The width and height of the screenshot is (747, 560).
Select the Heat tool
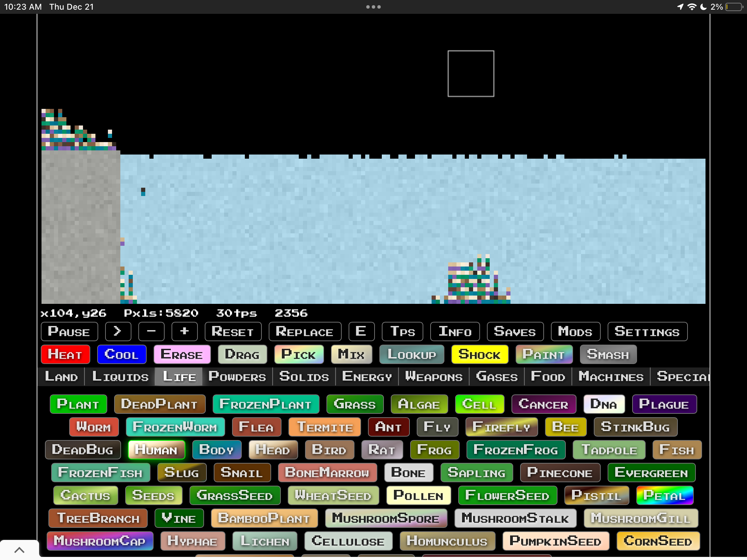click(65, 354)
